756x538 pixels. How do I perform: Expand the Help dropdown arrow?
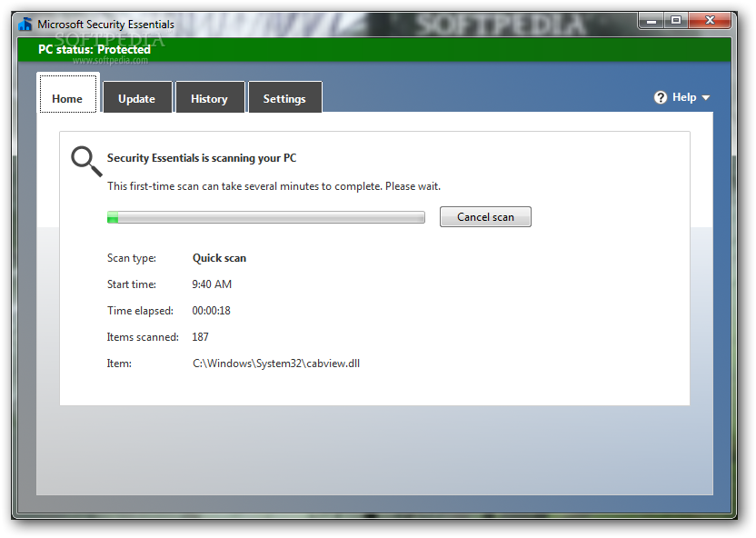705,98
